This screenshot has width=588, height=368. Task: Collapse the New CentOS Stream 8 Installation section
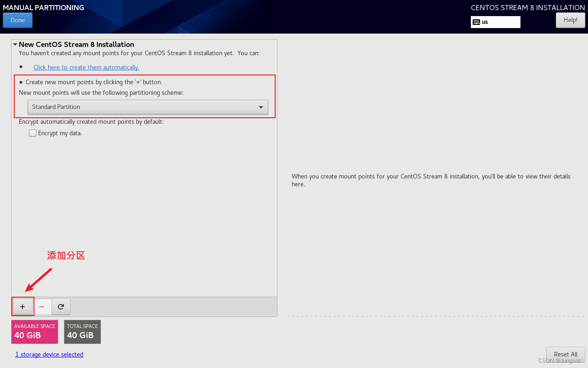pos(15,45)
